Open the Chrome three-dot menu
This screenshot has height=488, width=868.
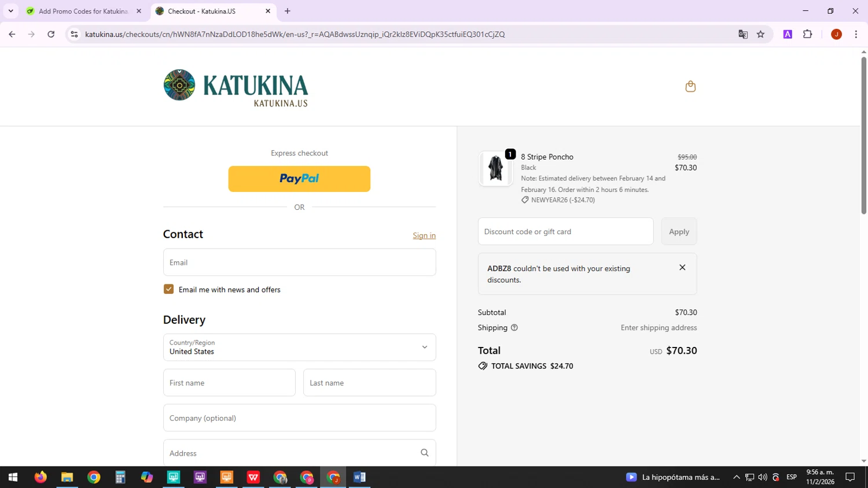click(x=856, y=34)
